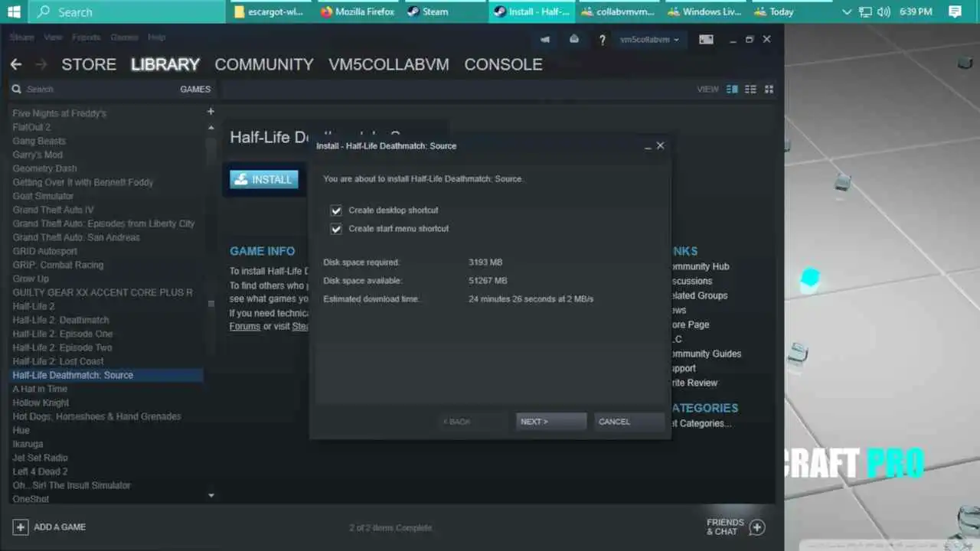The width and height of the screenshot is (980, 551).
Task: Select Garry's Mod in the library
Action: tap(38, 155)
